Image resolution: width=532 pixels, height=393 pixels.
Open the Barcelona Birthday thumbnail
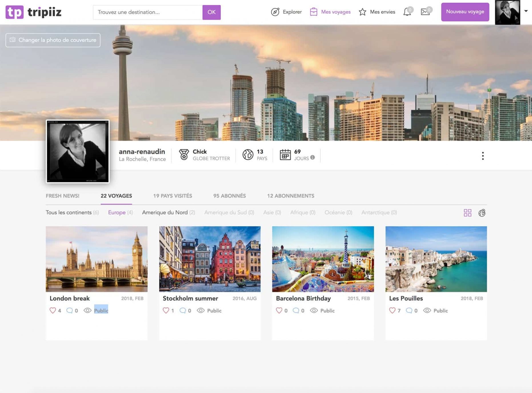coord(323,259)
